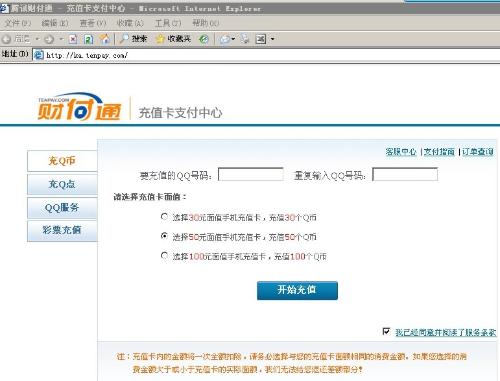Open the Mail icon dropdown arrow
500x381 pixels.
[x=233, y=39]
